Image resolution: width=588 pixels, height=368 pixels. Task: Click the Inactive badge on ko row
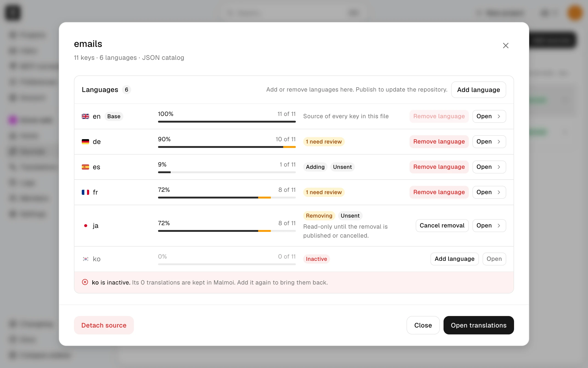316,259
